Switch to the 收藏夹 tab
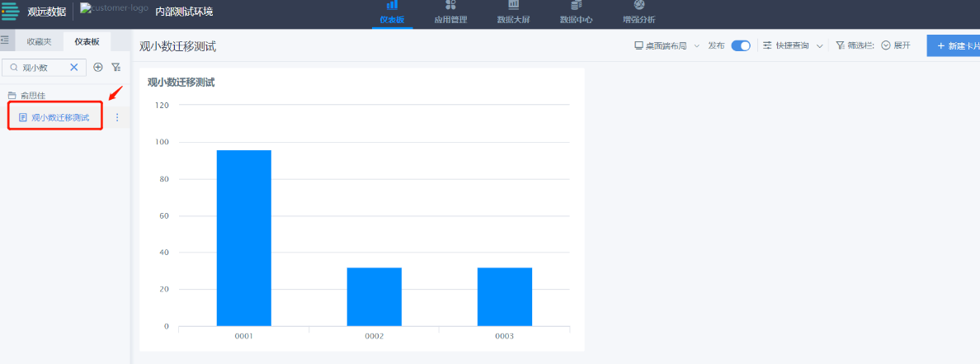Viewport: 980px width, 364px height. click(40, 40)
